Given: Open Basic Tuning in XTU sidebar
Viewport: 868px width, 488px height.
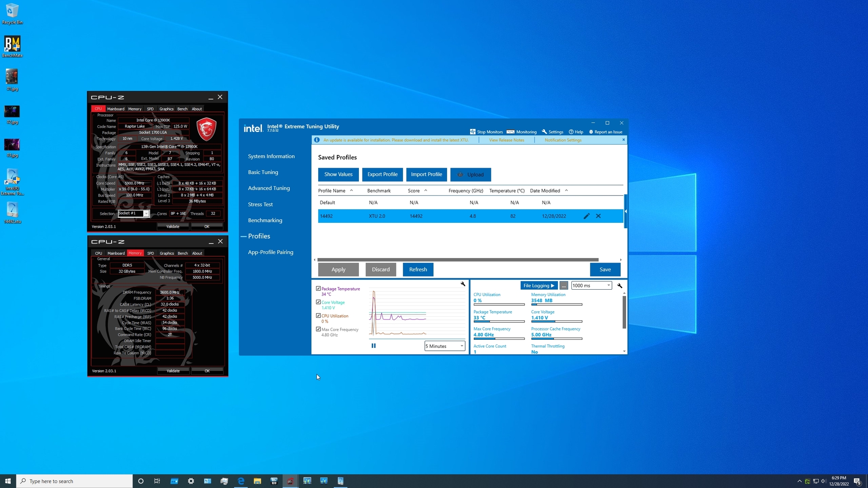Looking at the screenshot, I should click(263, 172).
